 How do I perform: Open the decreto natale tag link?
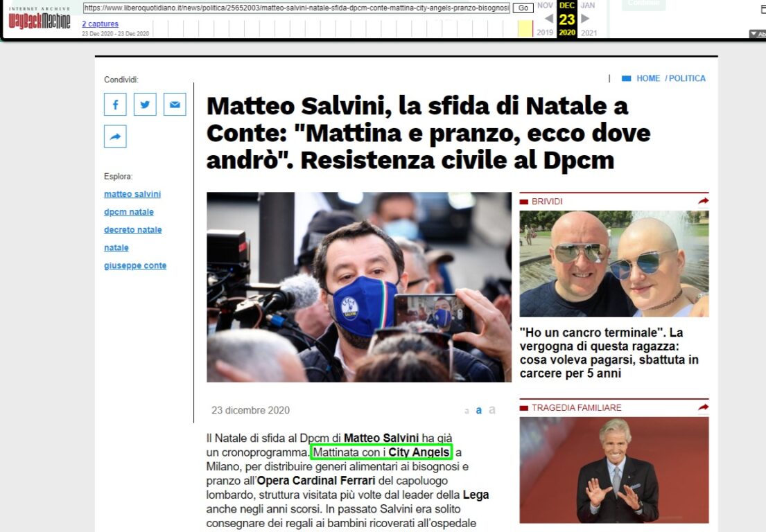pos(133,230)
